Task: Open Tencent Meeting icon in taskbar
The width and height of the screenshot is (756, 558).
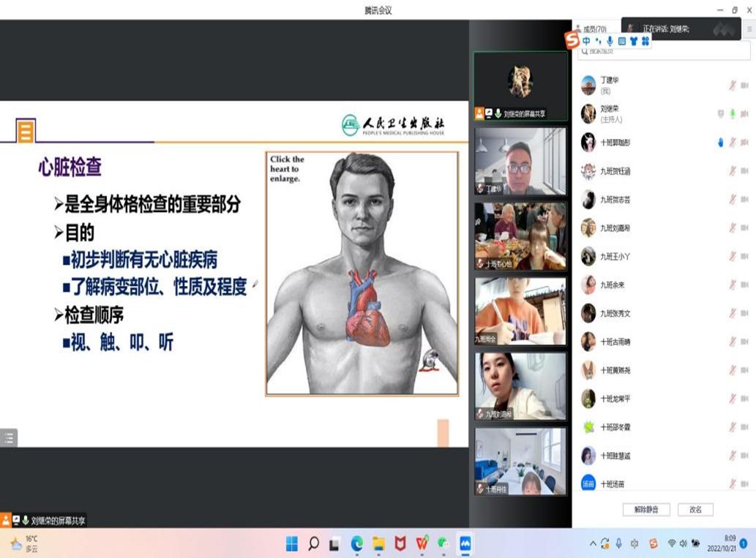Action: tap(464, 543)
